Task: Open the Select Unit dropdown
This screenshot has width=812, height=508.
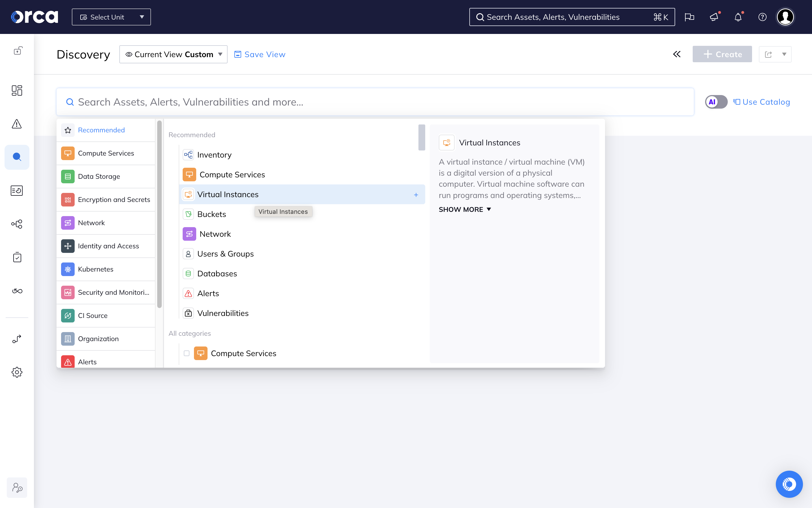Action: 111,17
